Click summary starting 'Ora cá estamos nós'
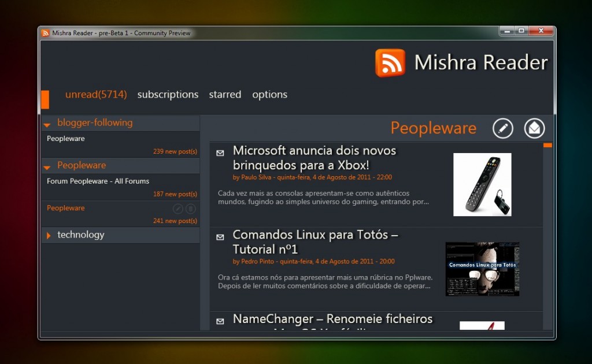 [x=325, y=281]
